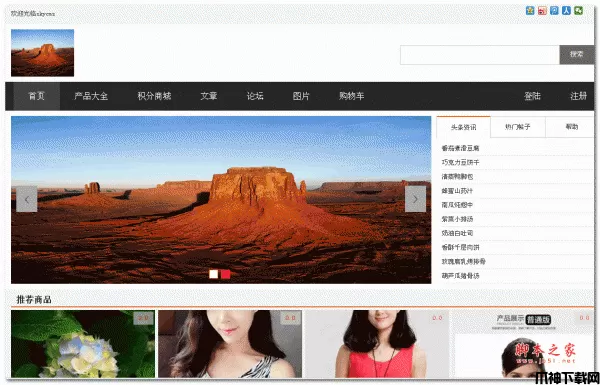Screen dimensions: 600x385
Task: Focus the search text field
Action: (x=480, y=55)
